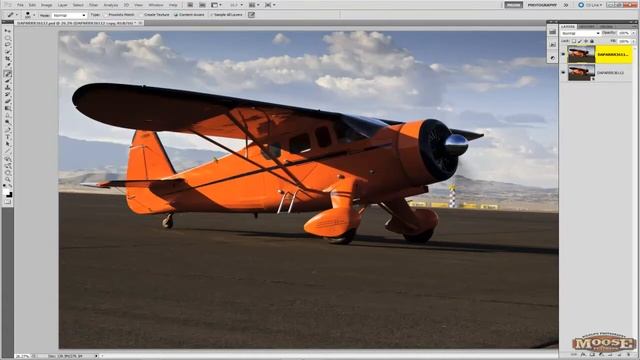640x360 pixels.
Task: Select the Quick Selection tool
Action: [8, 52]
